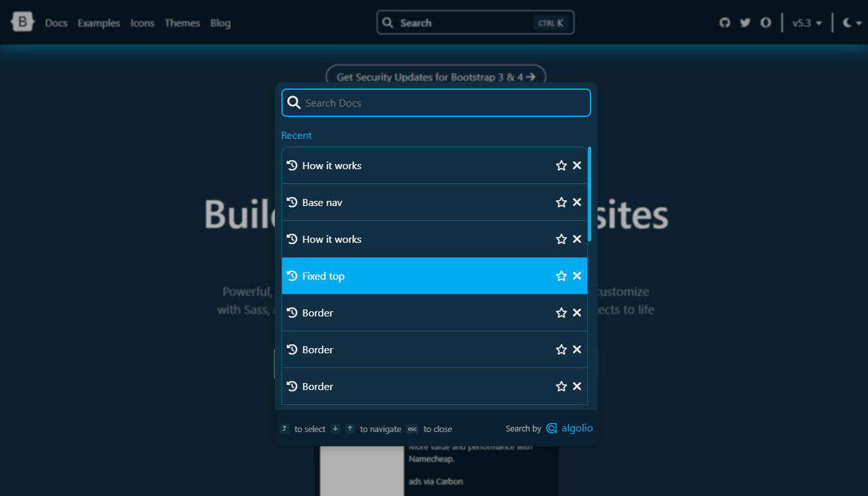Favorite the Base nav recent search

click(561, 202)
